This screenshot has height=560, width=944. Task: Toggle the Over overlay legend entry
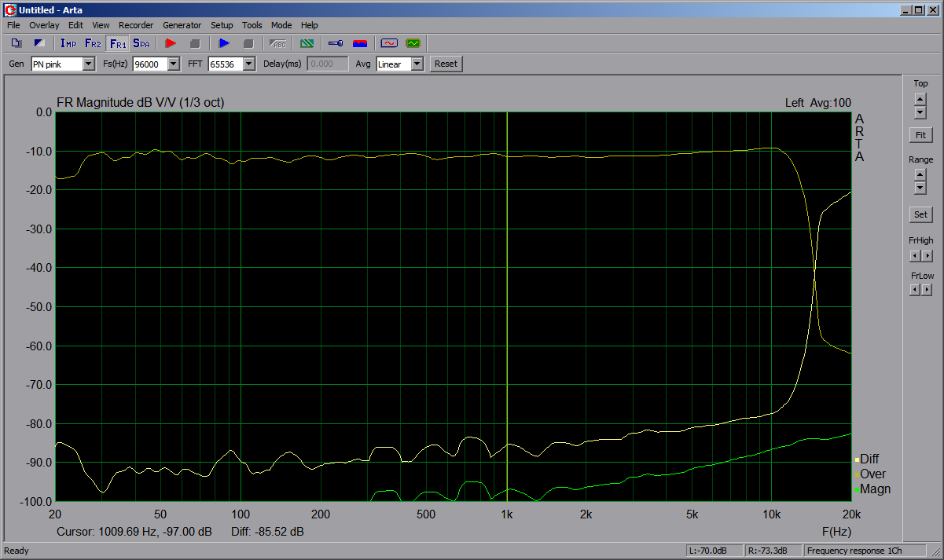tap(872, 474)
